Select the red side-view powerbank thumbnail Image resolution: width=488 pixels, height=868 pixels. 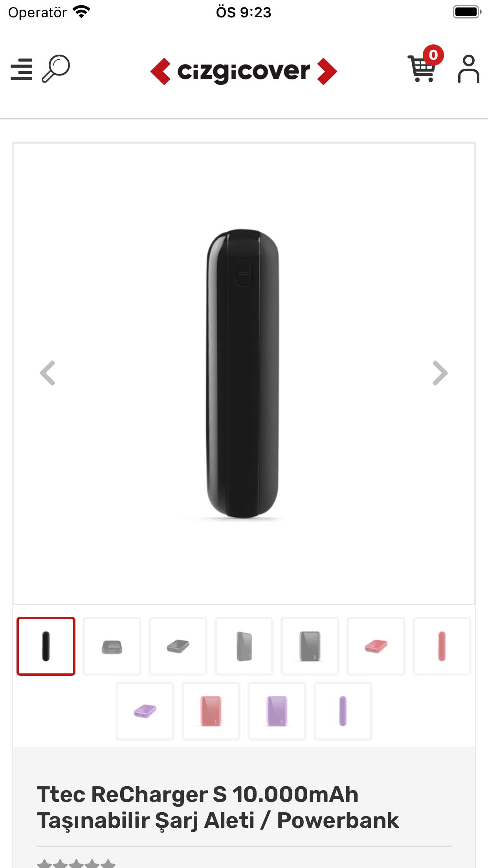[442, 646]
